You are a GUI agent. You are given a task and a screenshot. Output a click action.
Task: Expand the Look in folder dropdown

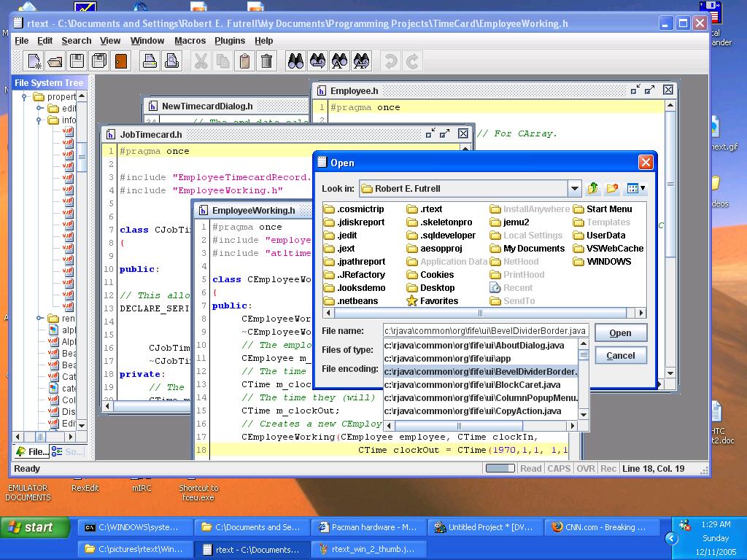[574, 189]
